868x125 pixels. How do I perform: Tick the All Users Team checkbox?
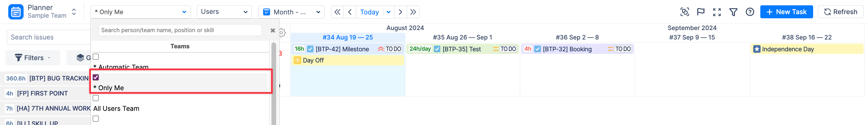tap(96, 98)
